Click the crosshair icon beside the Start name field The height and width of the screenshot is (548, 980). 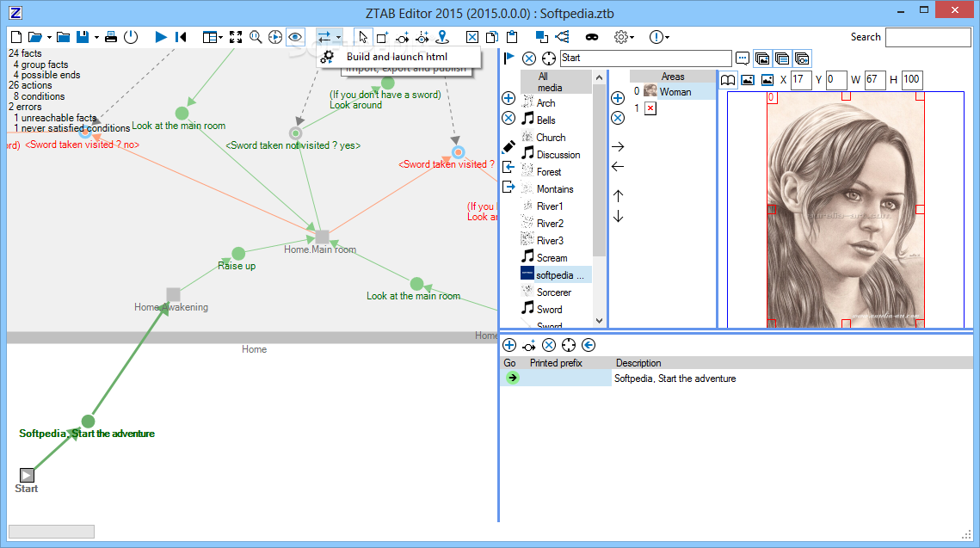click(x=548, y=58)
